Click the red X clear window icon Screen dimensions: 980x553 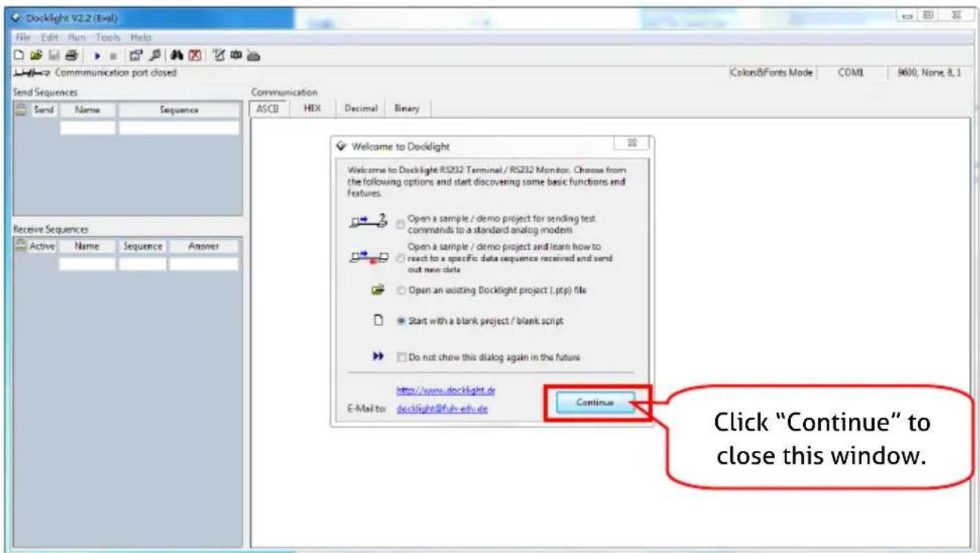195,55
